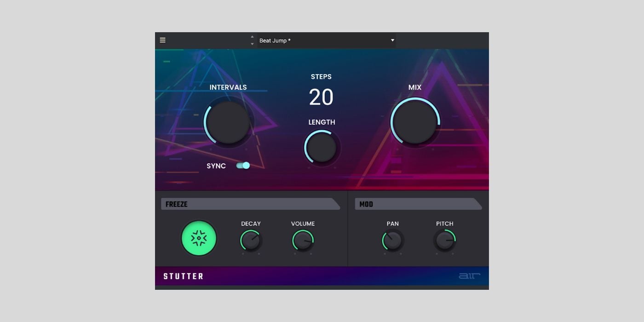Click the STUTTER plugin title
The image size is (644, 322).
(x=184, y=276)
